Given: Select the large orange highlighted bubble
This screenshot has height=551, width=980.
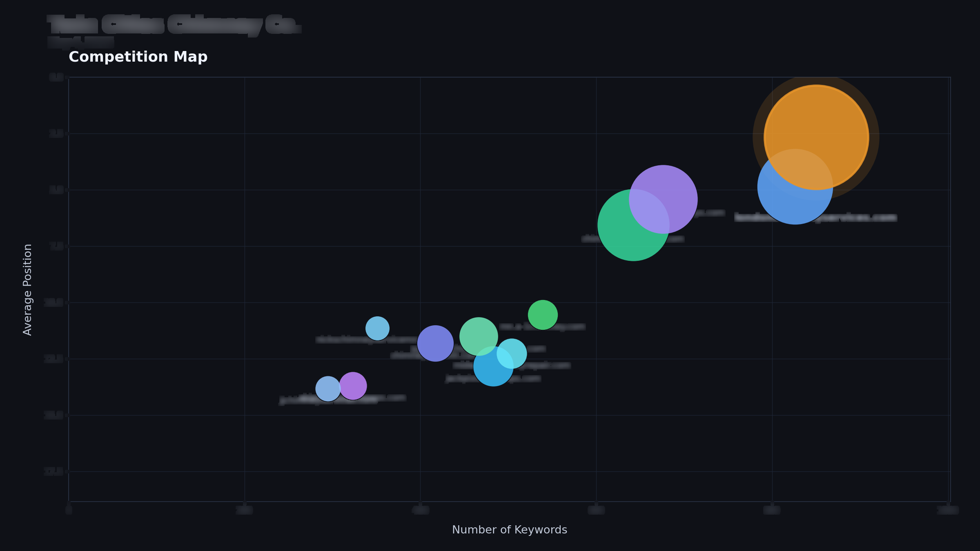Looking at the screenshot, I should (x=816, y=137).
